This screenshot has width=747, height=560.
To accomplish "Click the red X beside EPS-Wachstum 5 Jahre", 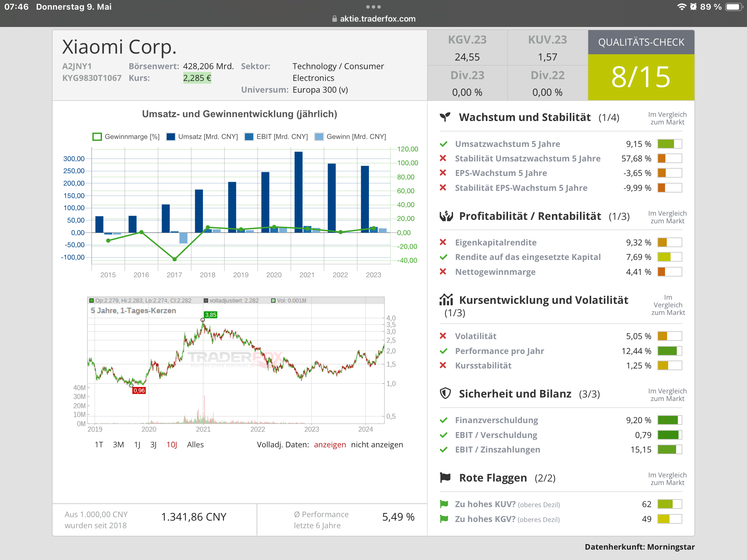I will point(443,173).
